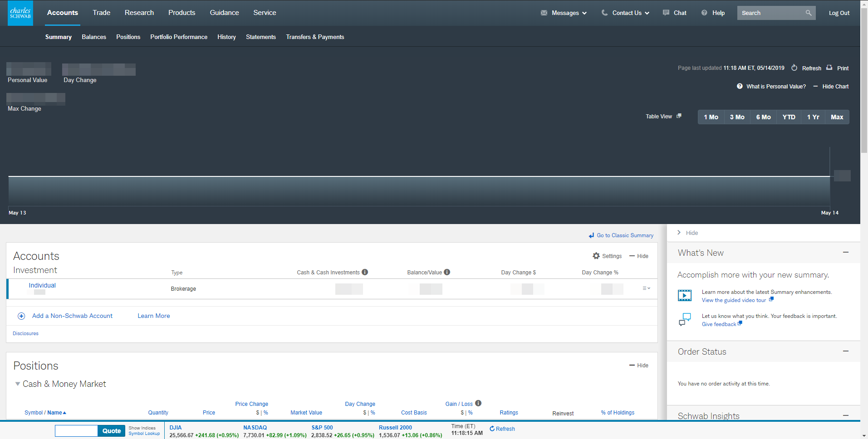
Task: Open the Trade menu
Action: click(x=101, y=13)
